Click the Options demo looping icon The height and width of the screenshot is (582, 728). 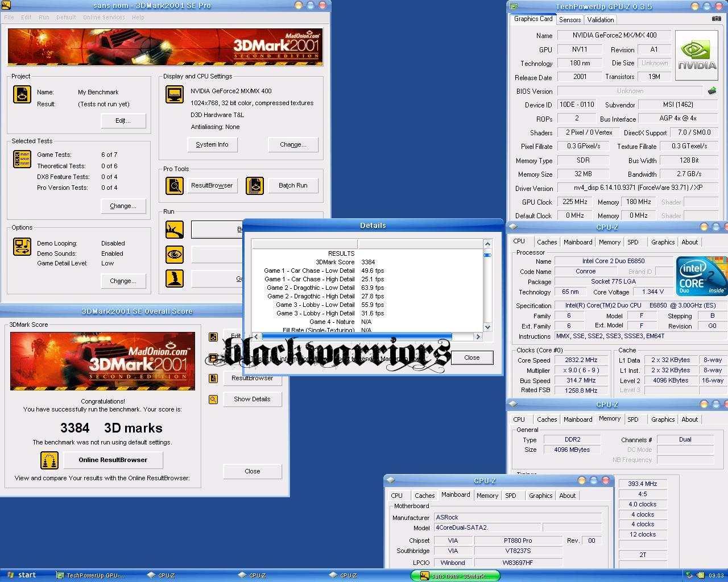coord(22,247)
